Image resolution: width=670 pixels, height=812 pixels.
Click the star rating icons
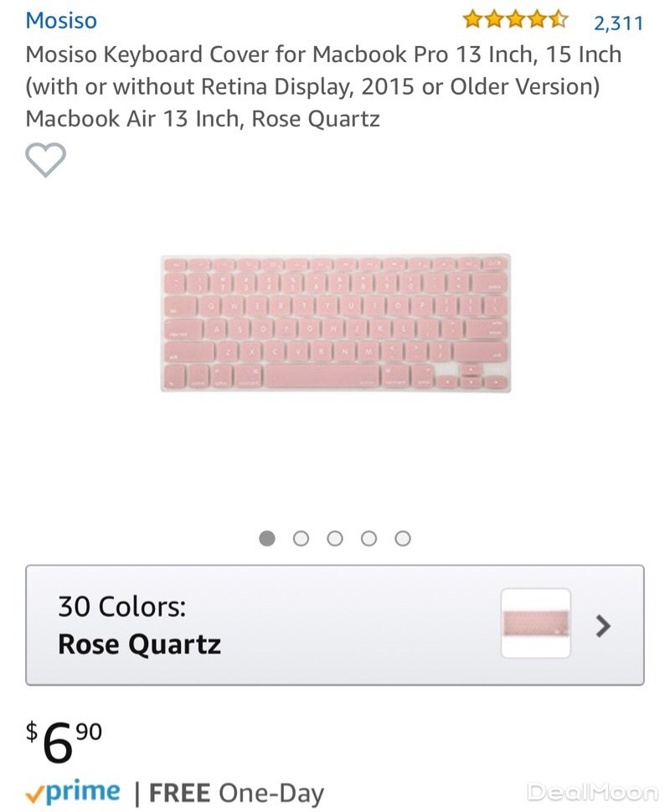[515, 20]
